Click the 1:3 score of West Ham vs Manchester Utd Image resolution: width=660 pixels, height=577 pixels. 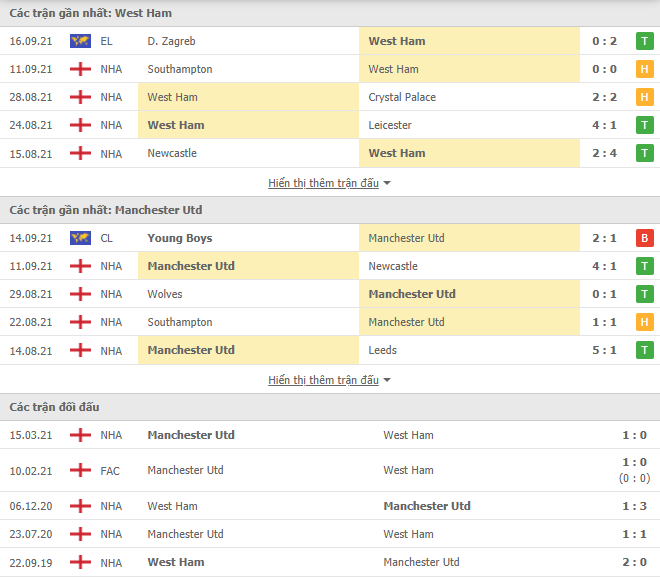pos(634,506)
